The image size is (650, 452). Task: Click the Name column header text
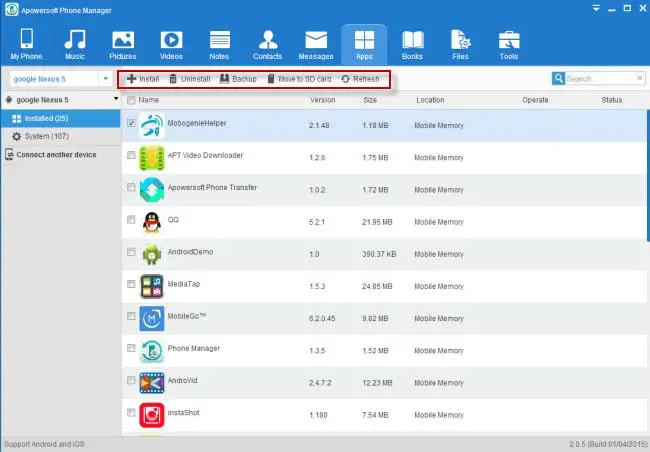point(148,100)
